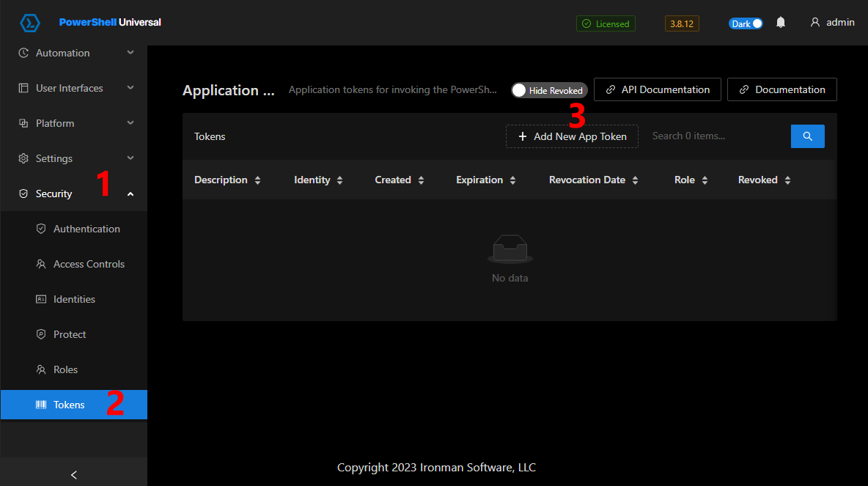Screen dimensions: 868x486
Task: Collapse the sidebar with the arrow
Action: 73,475
